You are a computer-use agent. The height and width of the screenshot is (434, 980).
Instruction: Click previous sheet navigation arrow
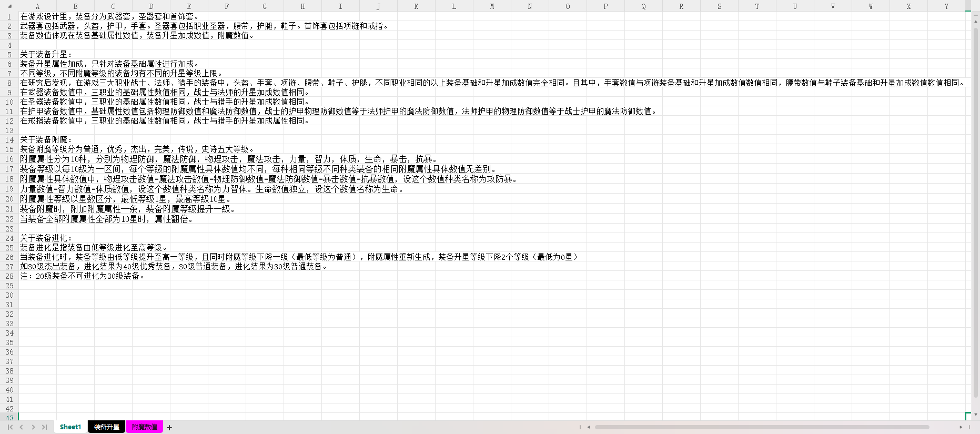click(22, 427)
